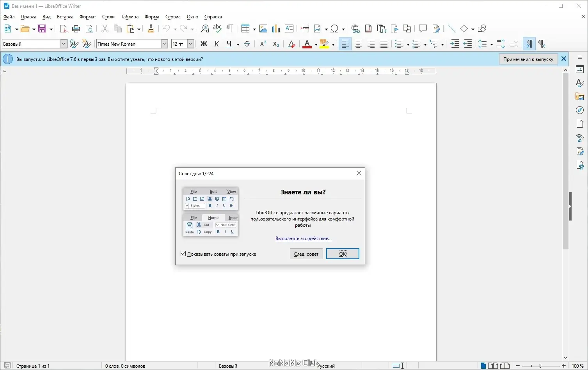The height and width of the screenshot is (370, 588).
Task: Close the blue info bar
Action: (x=564, y=59)
